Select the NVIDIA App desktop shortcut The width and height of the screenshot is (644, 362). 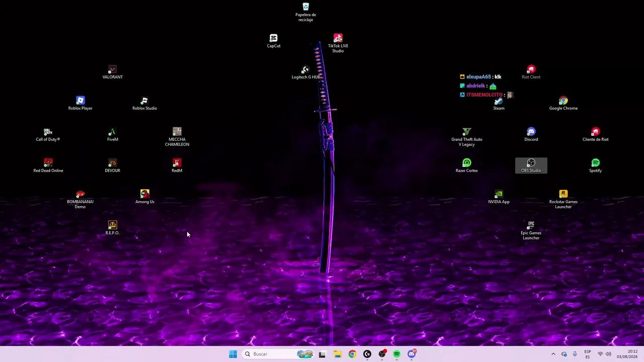499,197
